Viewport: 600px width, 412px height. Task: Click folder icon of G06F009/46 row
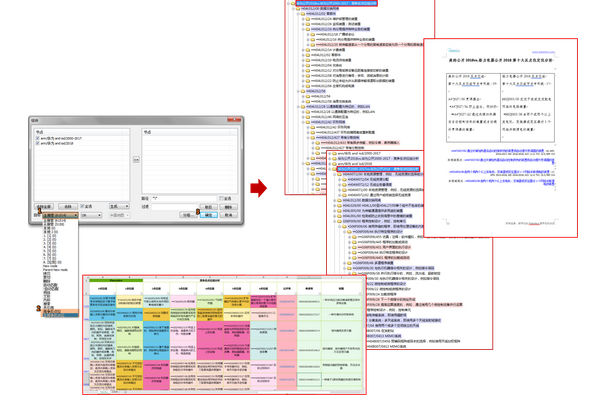click(349, 263)
